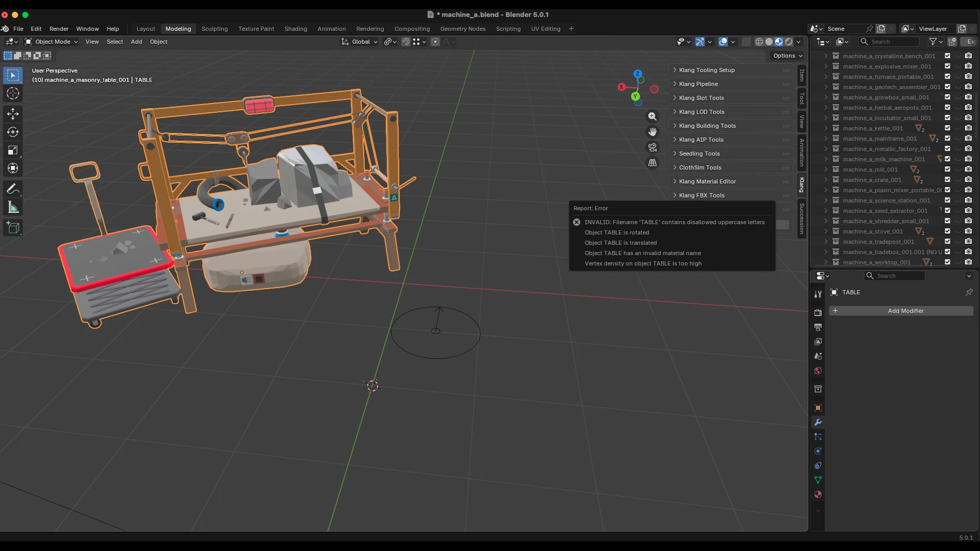Image resolution: width=980 pixels, height=551 pixels.
Task: Open the World properties globe tab
Action: pyautogui.click(x=818, y=370)
